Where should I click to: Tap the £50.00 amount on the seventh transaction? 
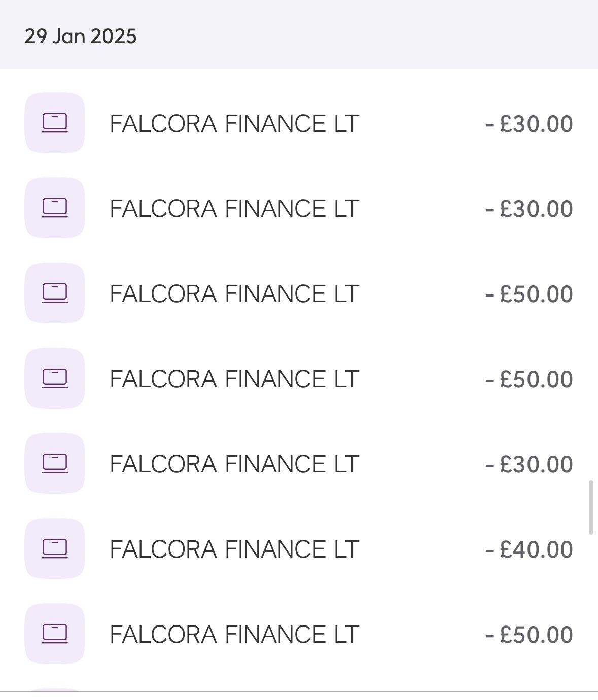(x=529, y=635)
